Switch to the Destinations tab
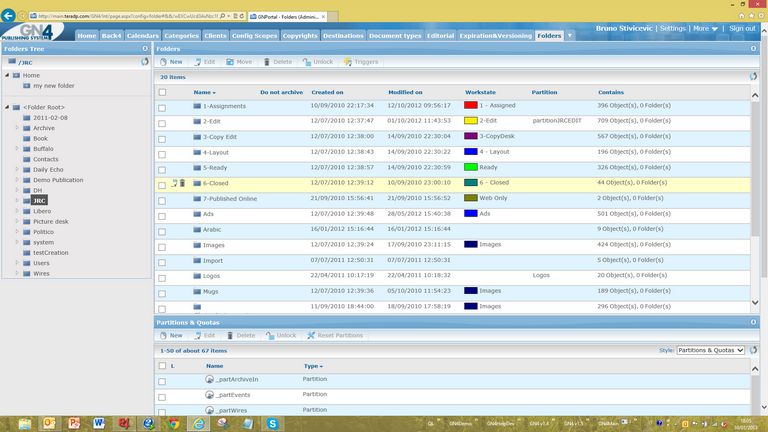The width and height of the screenshot is (768, 432). pyautogui.click(x=343, y=35)
